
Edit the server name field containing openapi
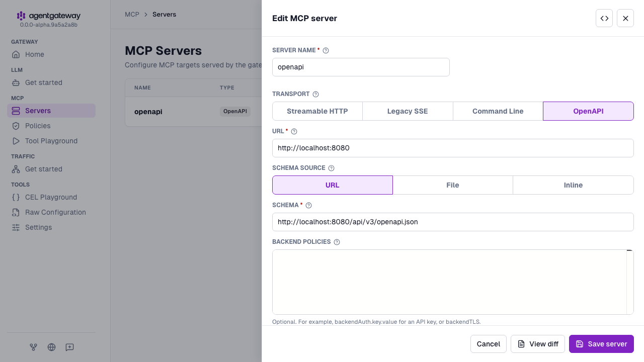(x=361, y=67)
